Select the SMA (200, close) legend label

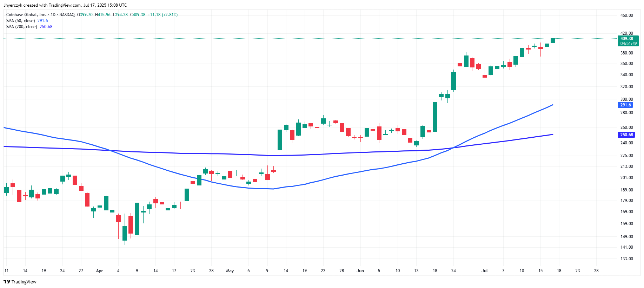click(x=21, y=27)
